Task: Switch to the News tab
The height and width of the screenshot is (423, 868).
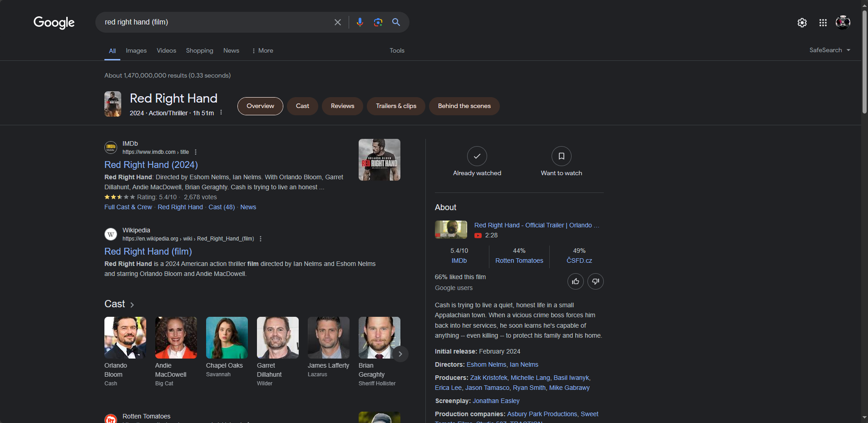Action: [x=231, y=51]
